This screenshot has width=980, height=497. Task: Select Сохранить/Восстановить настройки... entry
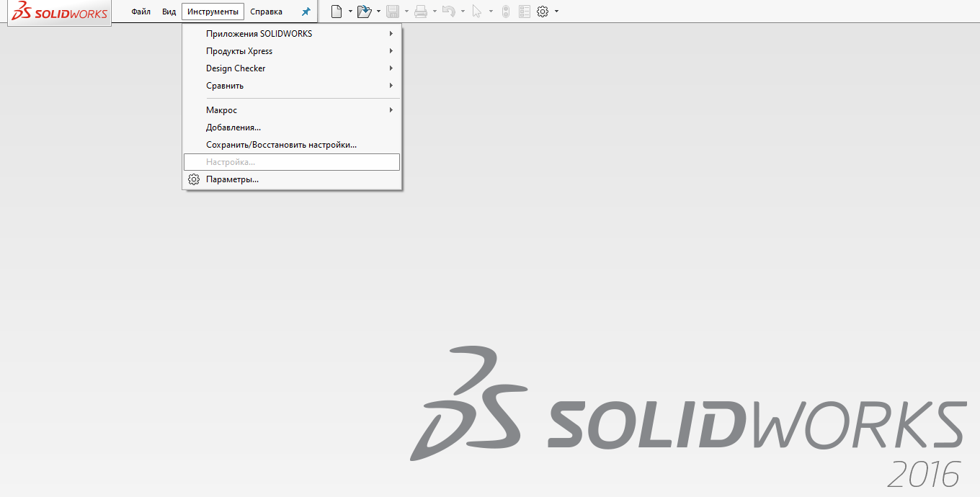tap(292, 145)
